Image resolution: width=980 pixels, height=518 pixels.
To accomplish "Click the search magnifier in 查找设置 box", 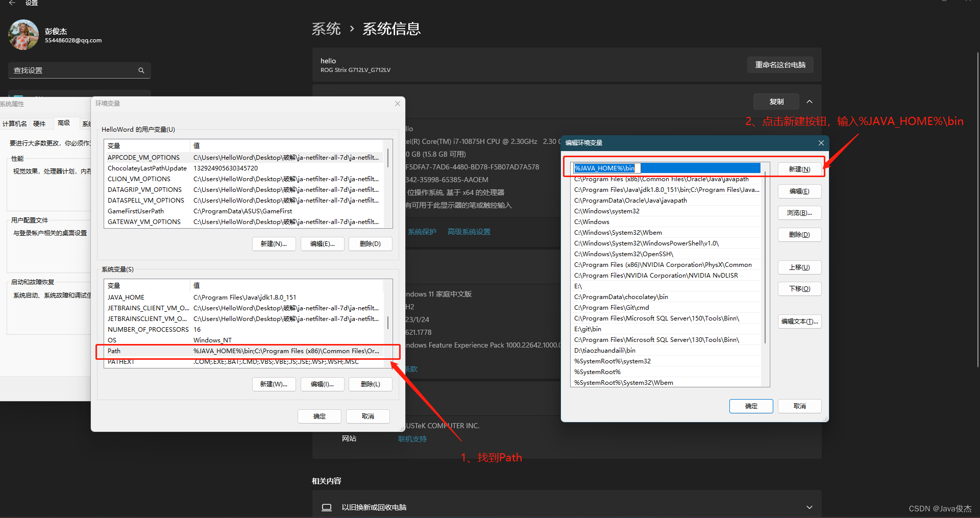I will coord(141,70).
